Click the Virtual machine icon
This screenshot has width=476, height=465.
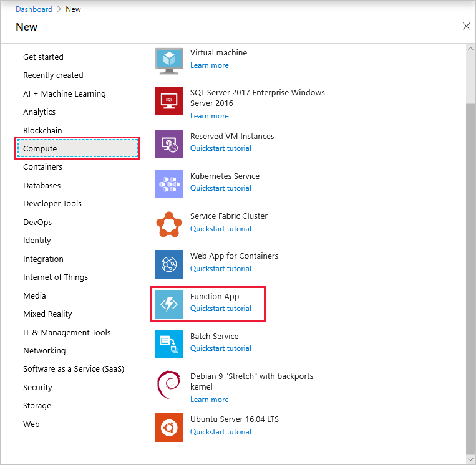(169, 61)
